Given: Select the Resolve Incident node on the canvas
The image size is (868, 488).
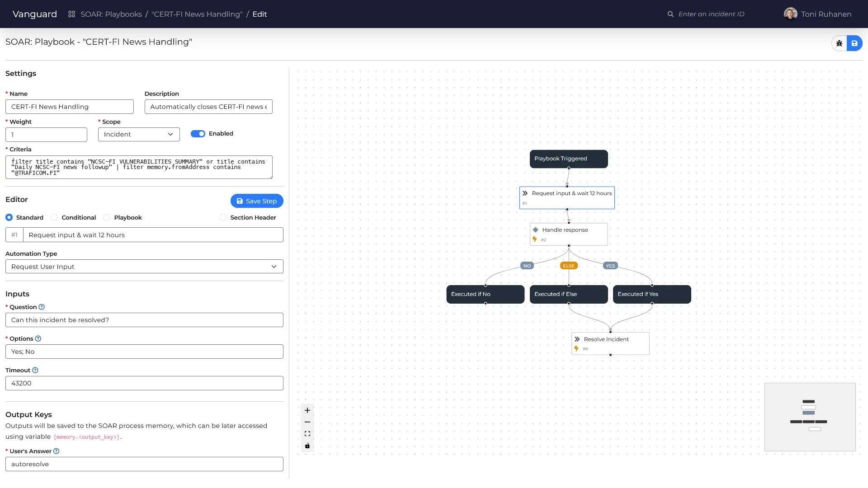Looking at the screenshot, I should tap(610, 343).
